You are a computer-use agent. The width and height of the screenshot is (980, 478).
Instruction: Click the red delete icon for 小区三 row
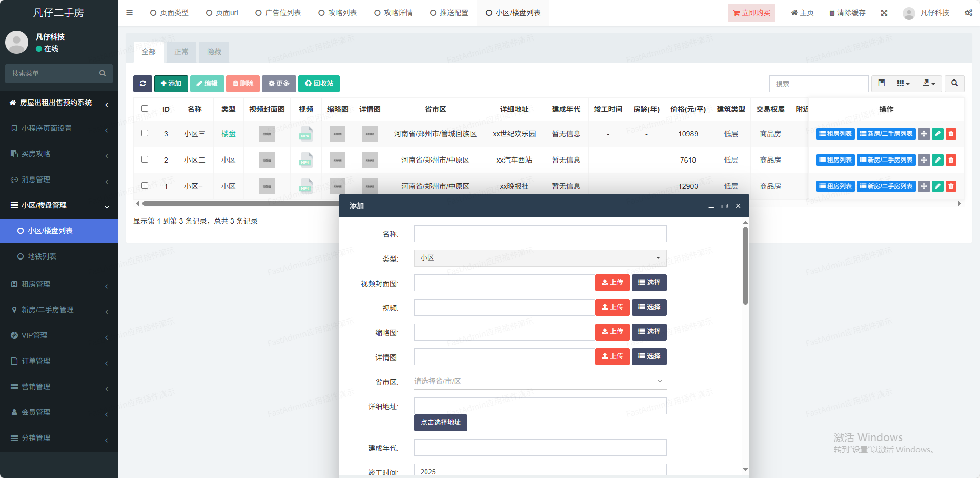tap(951, 134)
